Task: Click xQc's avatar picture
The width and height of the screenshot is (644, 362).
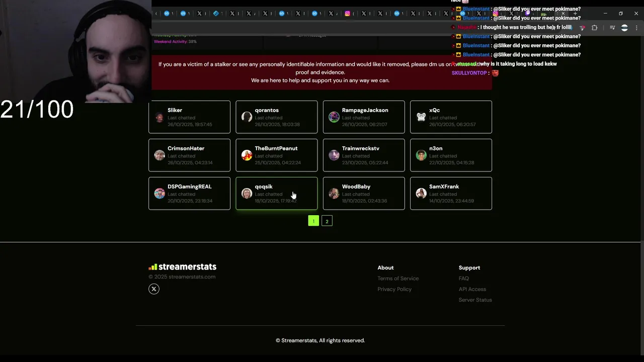Action: tap(421, 117)
